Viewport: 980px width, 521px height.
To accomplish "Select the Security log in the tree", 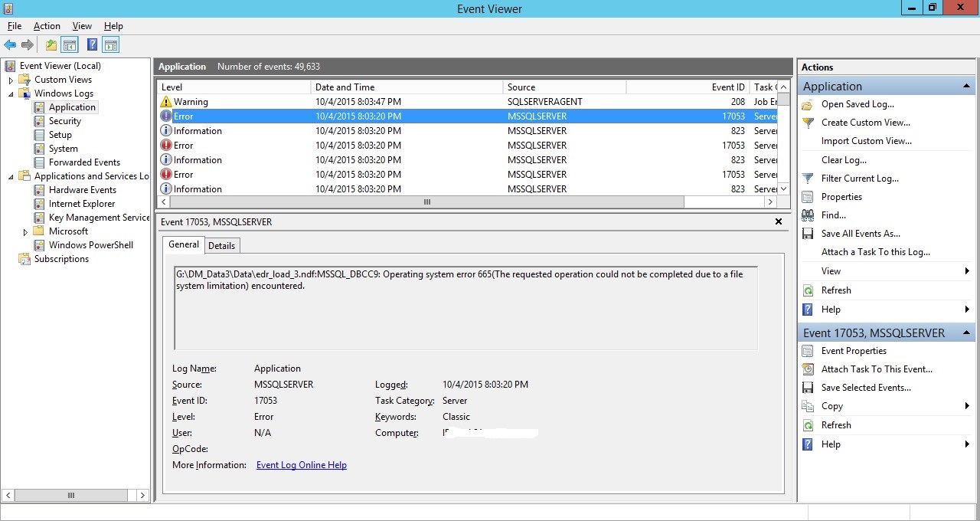I will coord(66,120).
